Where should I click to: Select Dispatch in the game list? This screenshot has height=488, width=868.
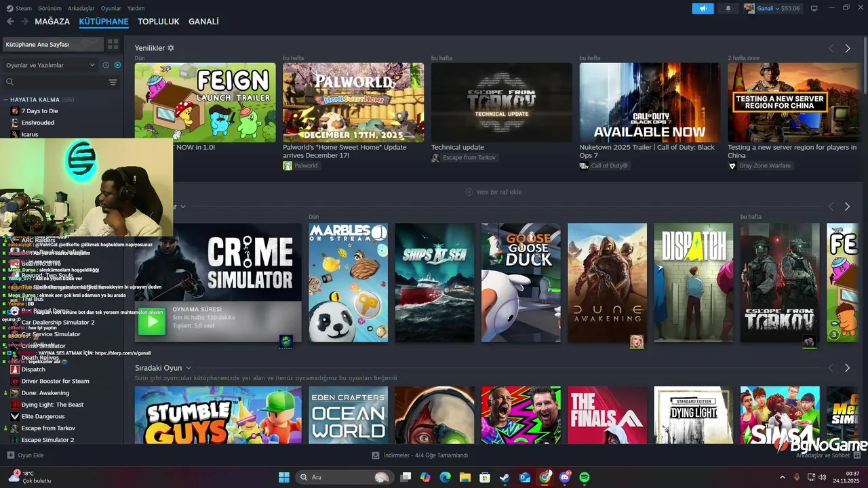point(33,369)
